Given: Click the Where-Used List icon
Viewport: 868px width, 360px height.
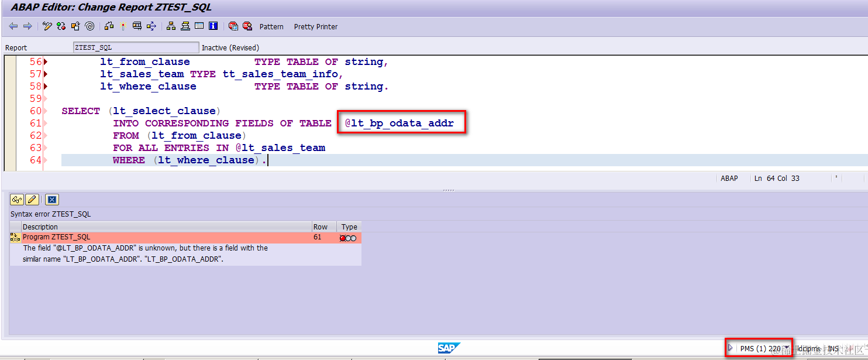Looking at the screenshot, I should pos(109,26).
